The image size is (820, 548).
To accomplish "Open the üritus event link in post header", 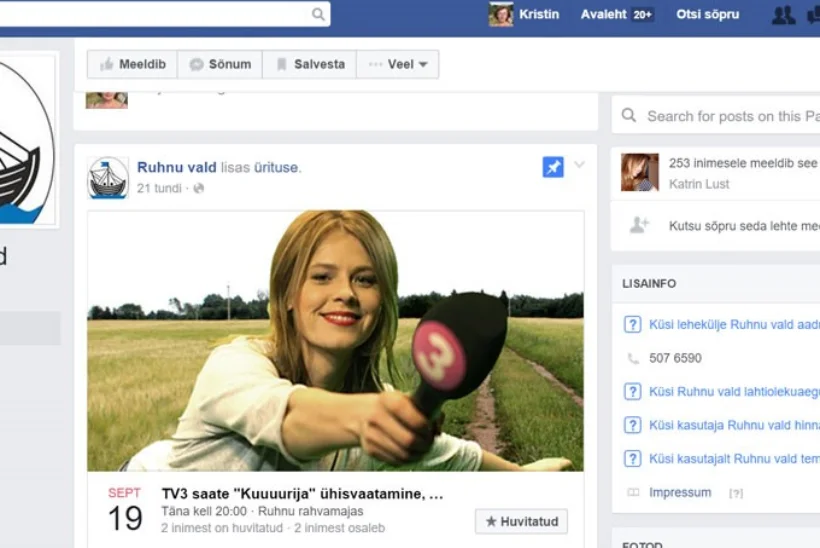I will tap(277, 167).
